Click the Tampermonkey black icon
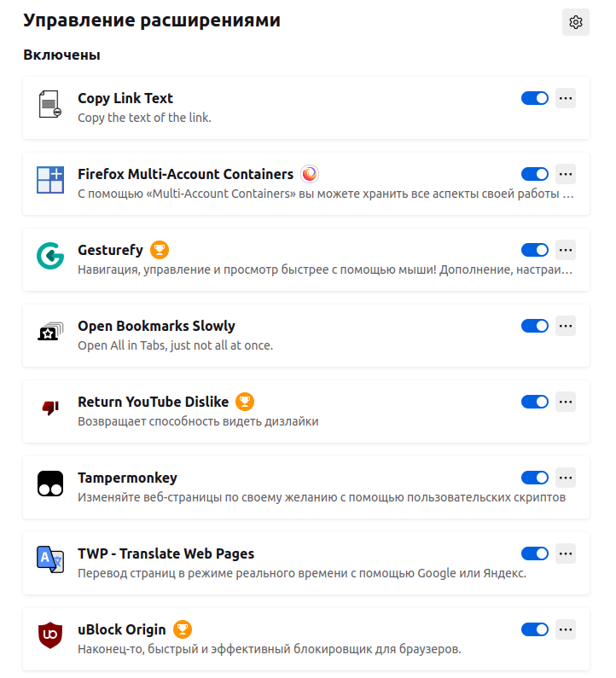The image size is (616, 678). tap(50, 484)
